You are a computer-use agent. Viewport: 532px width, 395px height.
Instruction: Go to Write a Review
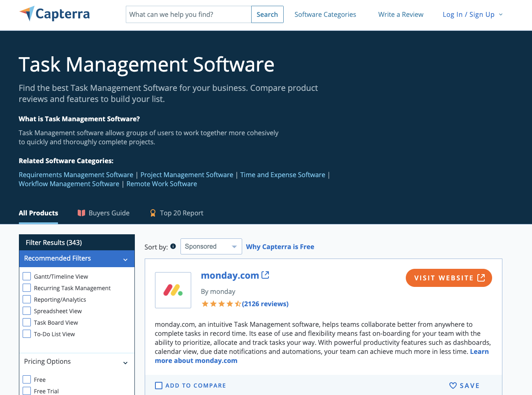pos(400,14)
